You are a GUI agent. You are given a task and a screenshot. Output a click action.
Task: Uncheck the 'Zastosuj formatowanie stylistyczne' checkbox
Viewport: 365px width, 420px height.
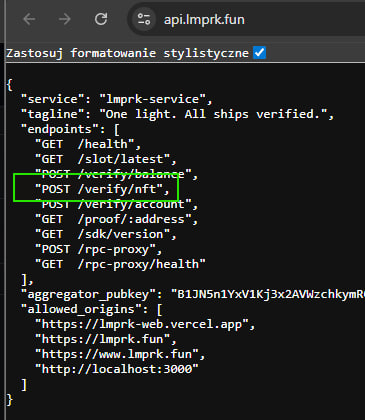click(x=259, y=53)
